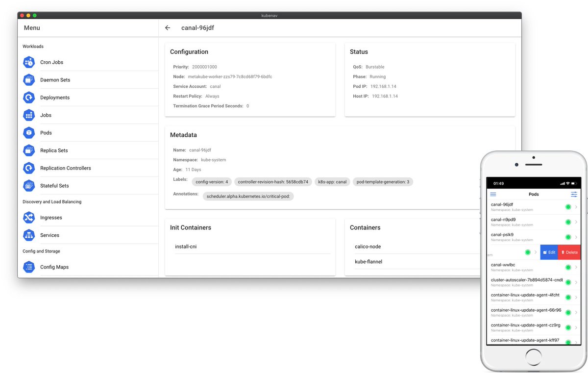Click status dot of the swiped pod row

[528, 252]
